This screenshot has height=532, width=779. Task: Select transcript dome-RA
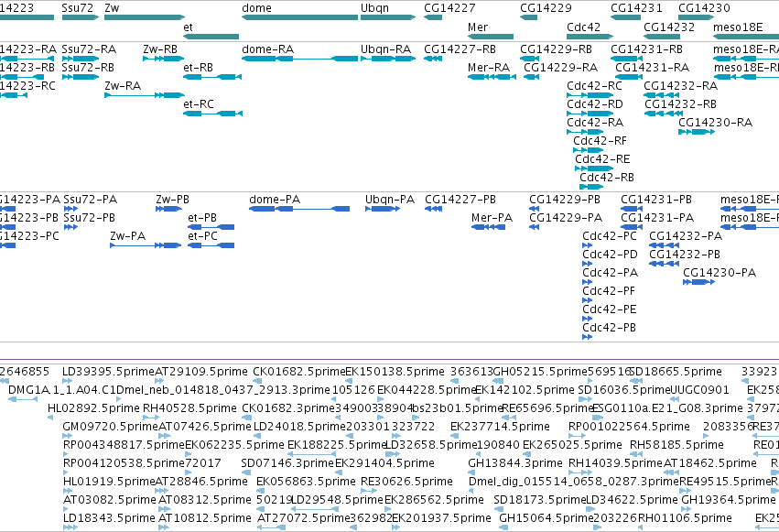(299, 59)
